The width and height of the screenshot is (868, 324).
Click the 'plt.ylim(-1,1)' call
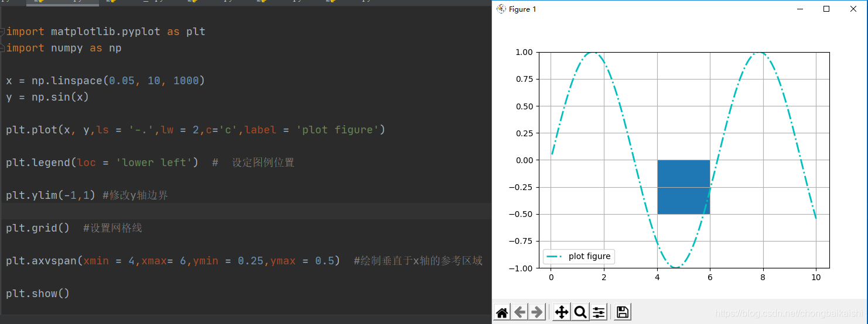[x=51, y=195]
